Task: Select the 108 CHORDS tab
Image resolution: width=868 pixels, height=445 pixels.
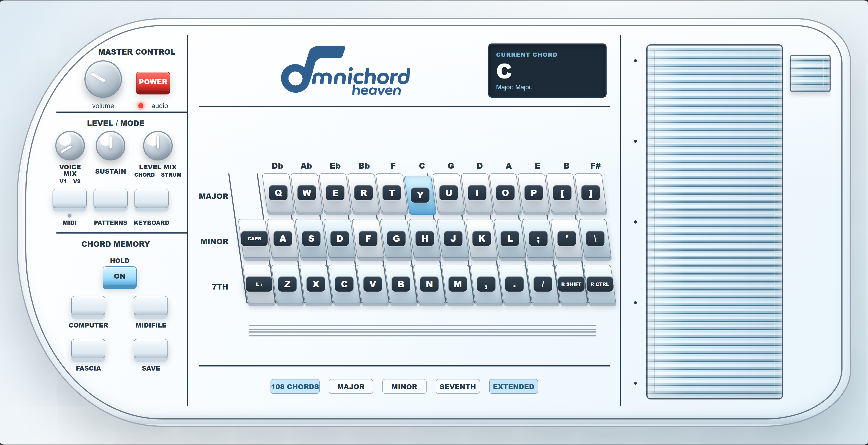Action: tap(295, 386)
